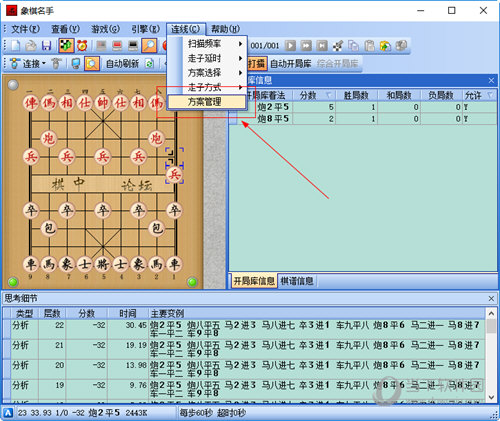
Task: Expand the 扫描频率 submenu
Action: click(x=207, y=44)
